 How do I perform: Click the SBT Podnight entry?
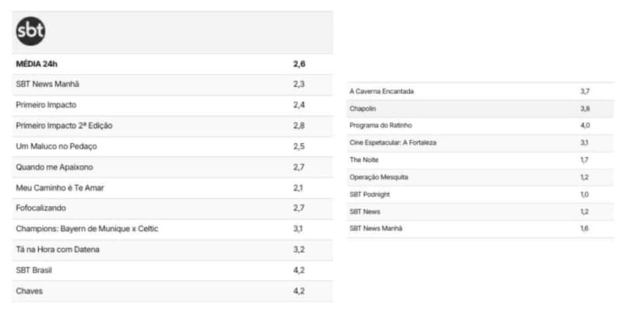481,194
